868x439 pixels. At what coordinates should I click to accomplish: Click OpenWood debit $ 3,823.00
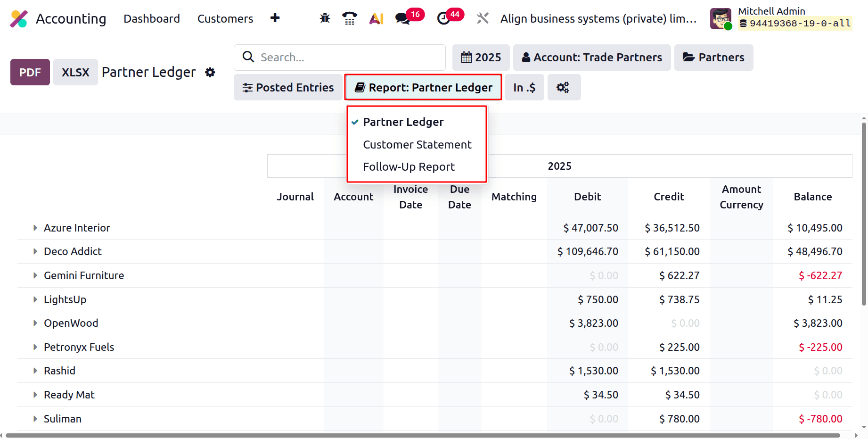point(593,323)
